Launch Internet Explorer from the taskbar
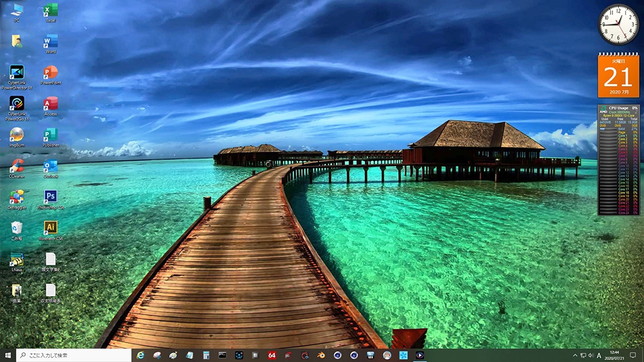Viewport: 644px width, 362px height. click(x=140, y=355)
